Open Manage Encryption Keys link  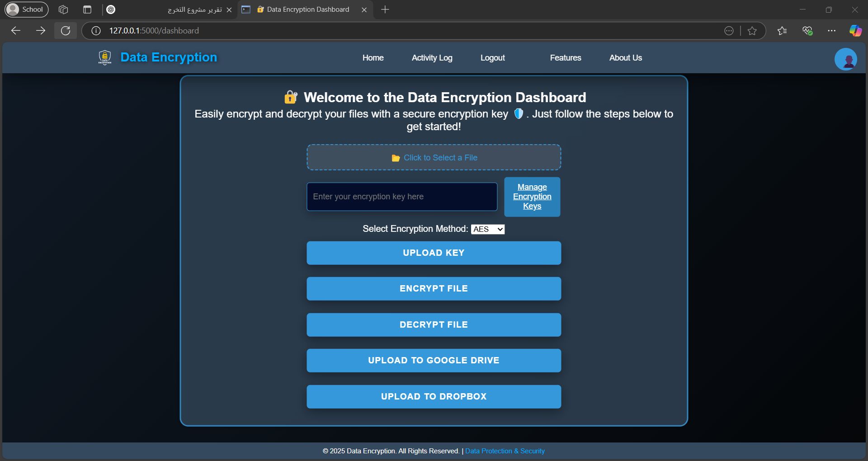pyautogui.click(x=532, y=197)
